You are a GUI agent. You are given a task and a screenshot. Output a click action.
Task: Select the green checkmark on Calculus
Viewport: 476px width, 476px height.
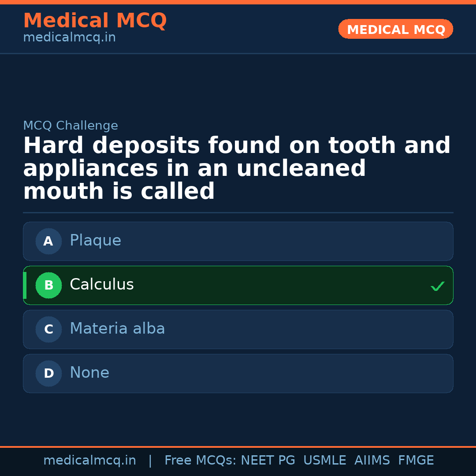click(x=438, y=286)
